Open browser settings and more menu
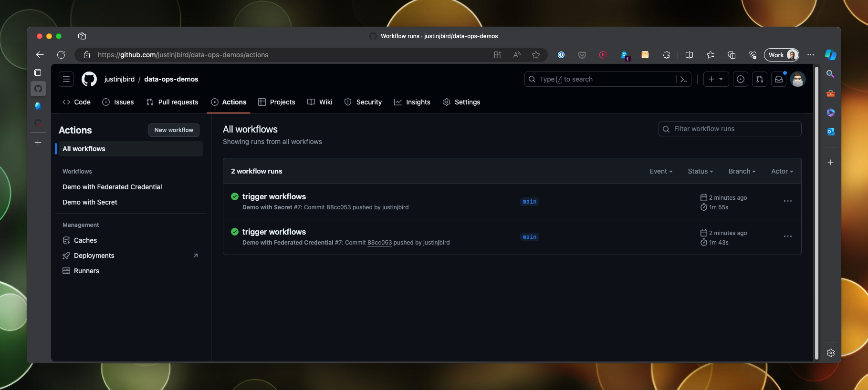 811,55
